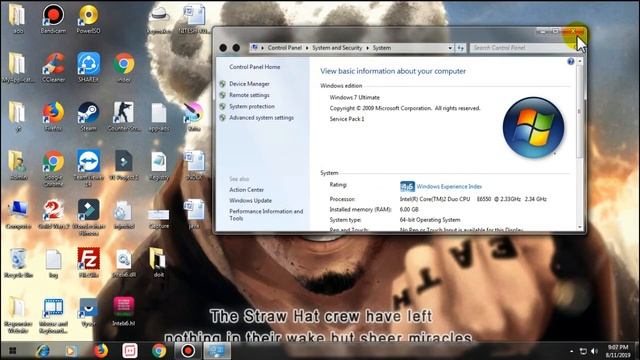Select the SHAREit desktop shortcut

(89, 67)
